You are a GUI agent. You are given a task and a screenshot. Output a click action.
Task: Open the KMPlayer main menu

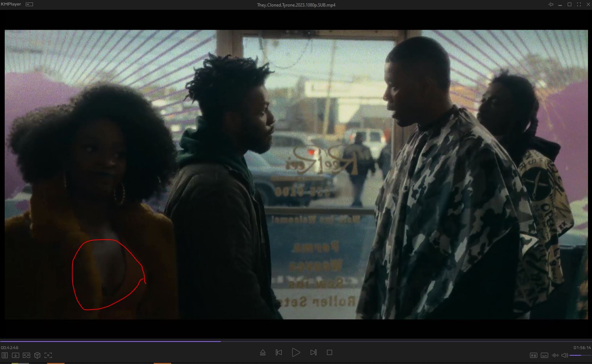(x=11, y=4)
